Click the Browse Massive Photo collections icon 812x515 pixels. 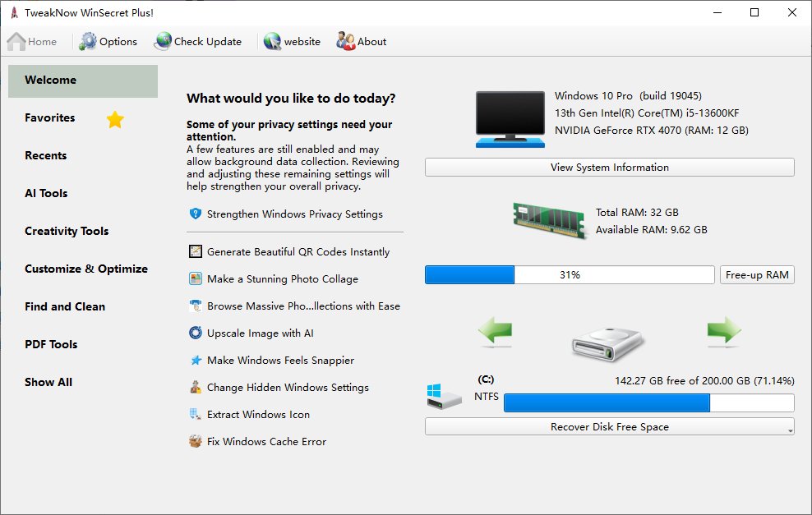(x=196, y=306)
